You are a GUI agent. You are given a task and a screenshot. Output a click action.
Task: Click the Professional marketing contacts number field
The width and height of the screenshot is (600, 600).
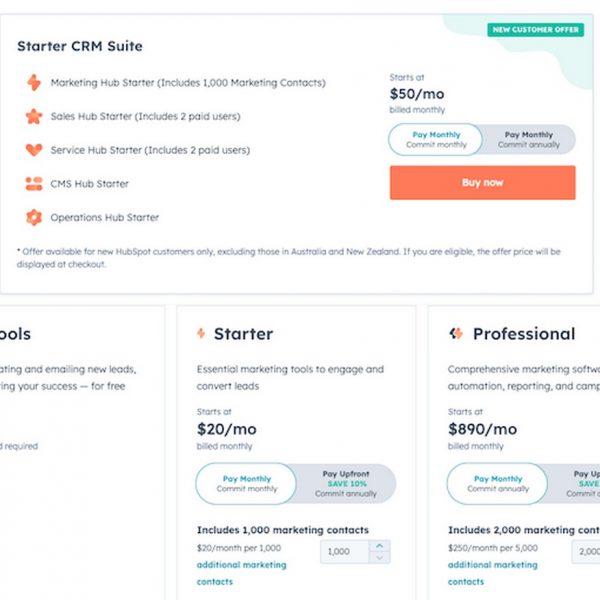coord(586,552)
